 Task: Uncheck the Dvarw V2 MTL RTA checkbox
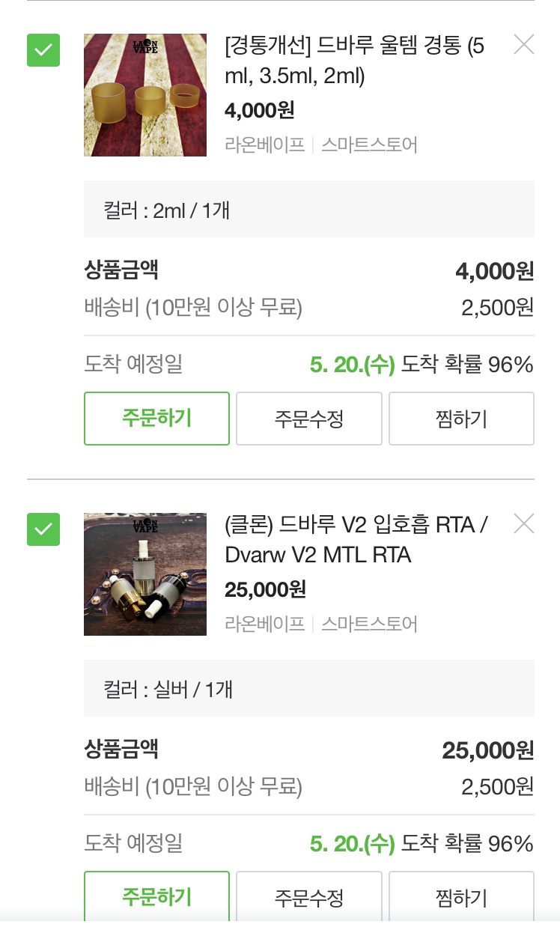pos(43,529)
